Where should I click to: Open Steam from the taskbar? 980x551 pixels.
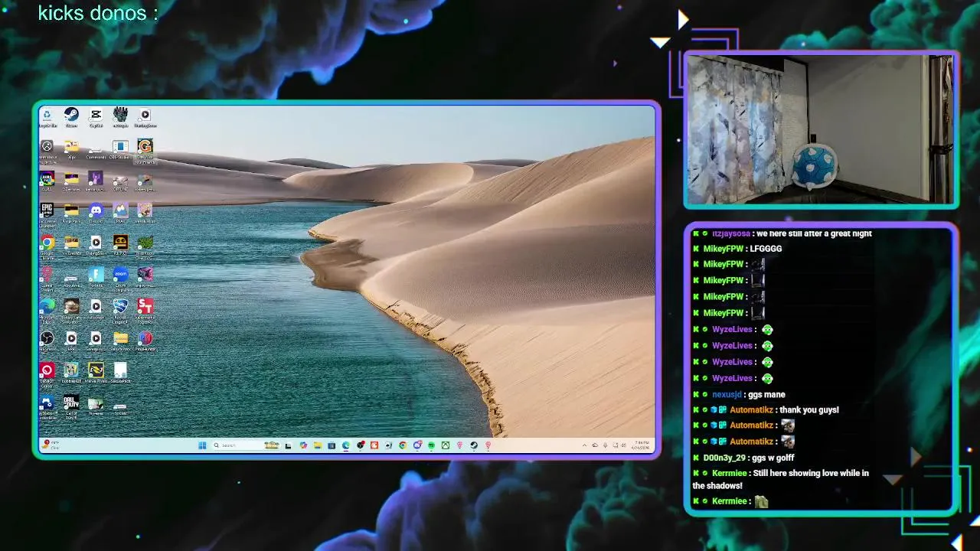coord(474,445)
